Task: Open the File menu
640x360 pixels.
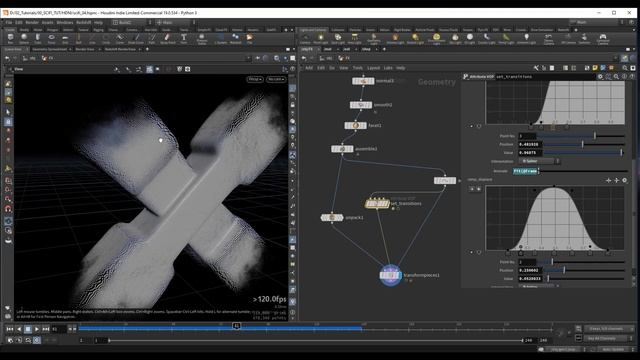Action: tap(9, 22)
